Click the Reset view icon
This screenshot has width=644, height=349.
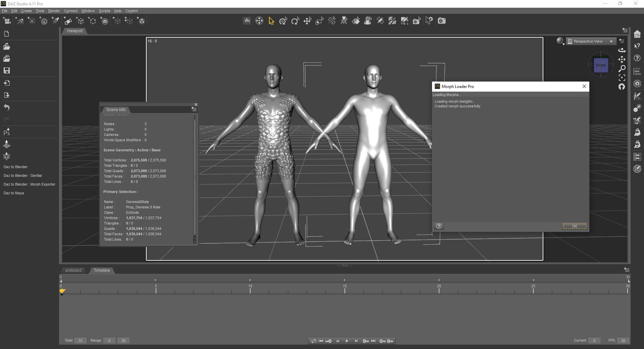pos(622,87)
